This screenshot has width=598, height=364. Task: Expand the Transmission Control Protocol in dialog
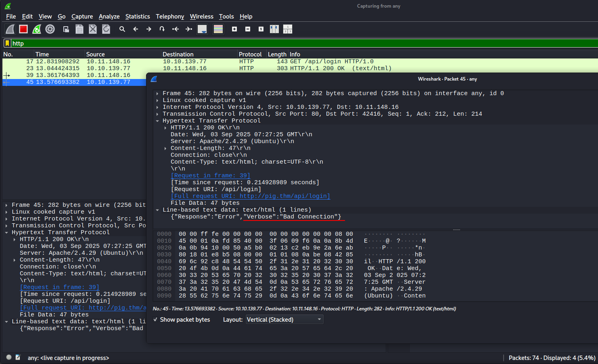[157, 114]
